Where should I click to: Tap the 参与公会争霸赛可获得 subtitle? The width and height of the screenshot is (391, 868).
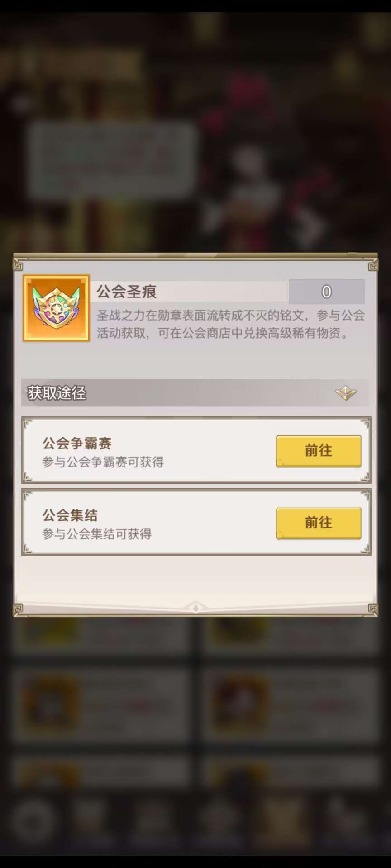tap(103, 462)
